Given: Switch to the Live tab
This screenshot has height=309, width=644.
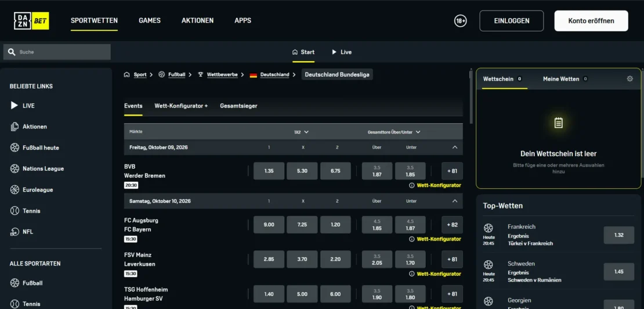Looking at the screenshot, I should pyautogui.click(x=342, y=52).
